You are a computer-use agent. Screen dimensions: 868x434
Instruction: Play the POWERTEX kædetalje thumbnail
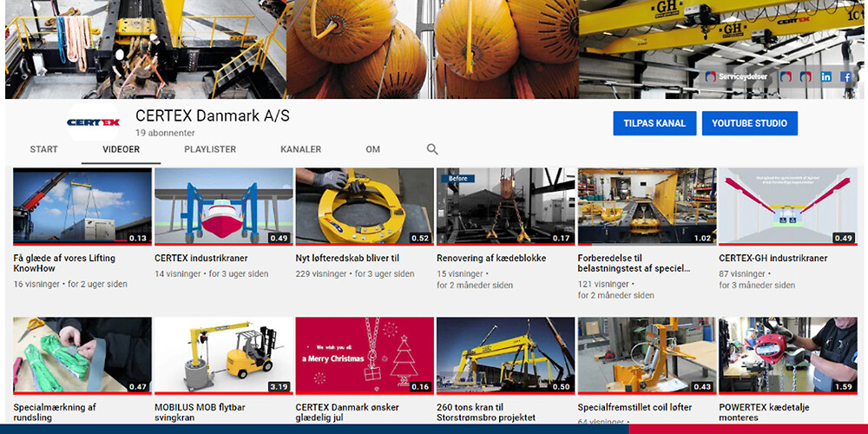pos(788,355)
